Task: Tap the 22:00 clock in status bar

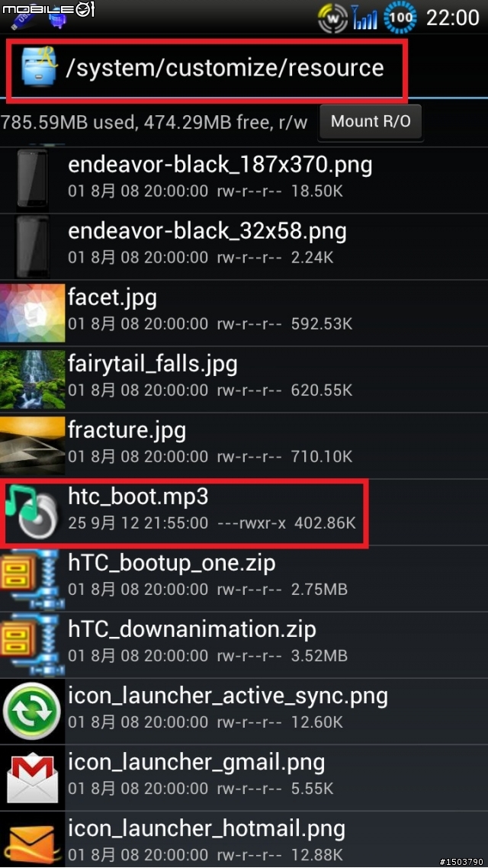Action: 452,18
